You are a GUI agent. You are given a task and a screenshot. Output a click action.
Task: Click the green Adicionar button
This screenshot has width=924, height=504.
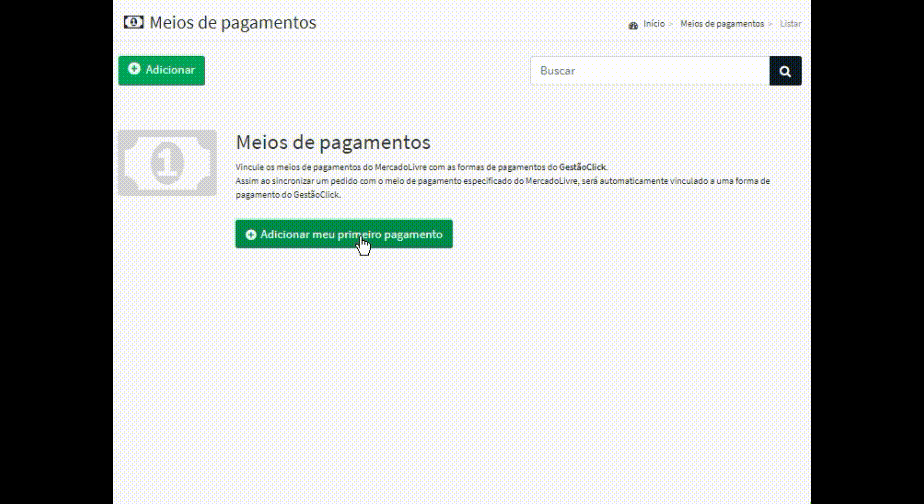(x=161, y=70)
